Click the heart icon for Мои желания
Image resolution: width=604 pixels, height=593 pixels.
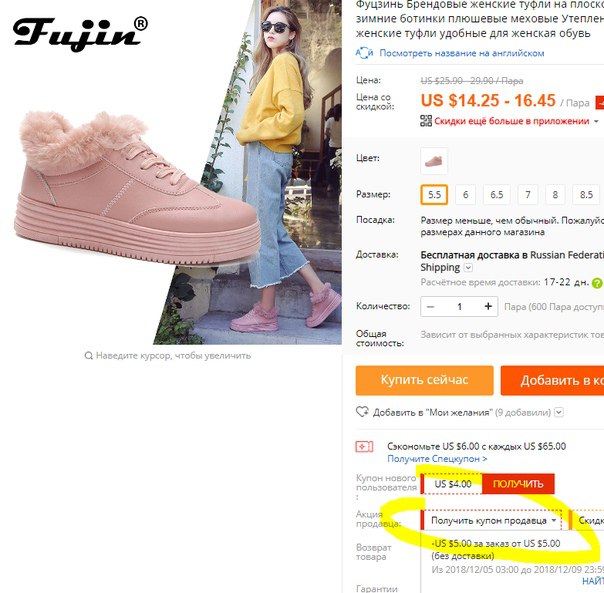(362, 412)
